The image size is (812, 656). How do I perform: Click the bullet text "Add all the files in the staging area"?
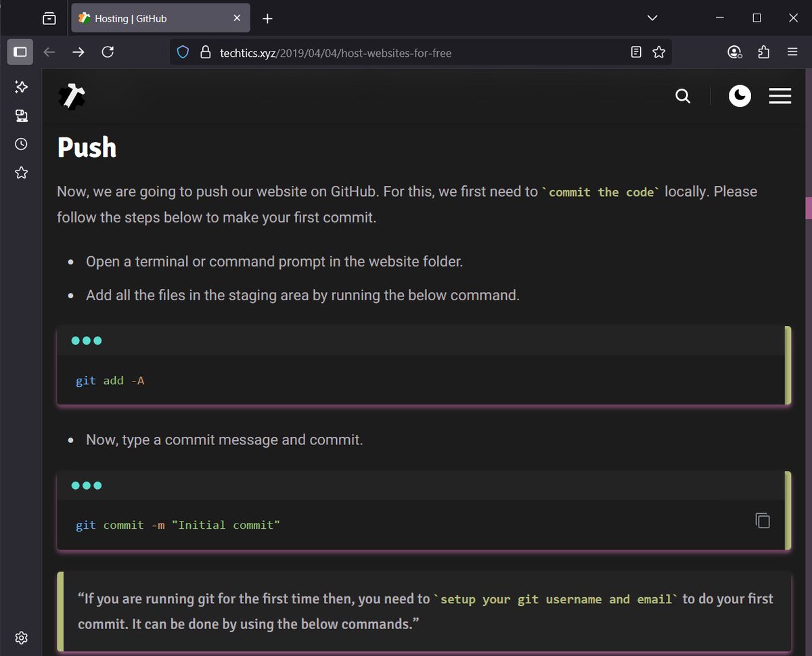tap(302, 295)
